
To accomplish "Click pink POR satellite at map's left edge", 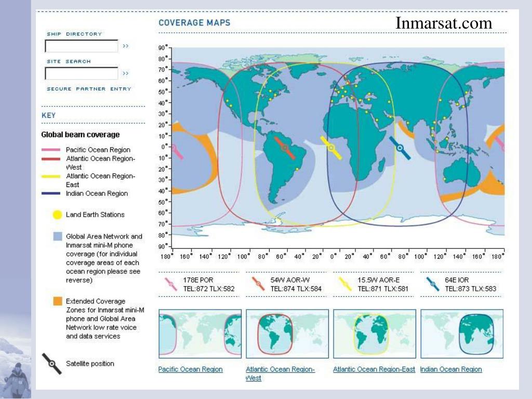I will click(177, 151).
